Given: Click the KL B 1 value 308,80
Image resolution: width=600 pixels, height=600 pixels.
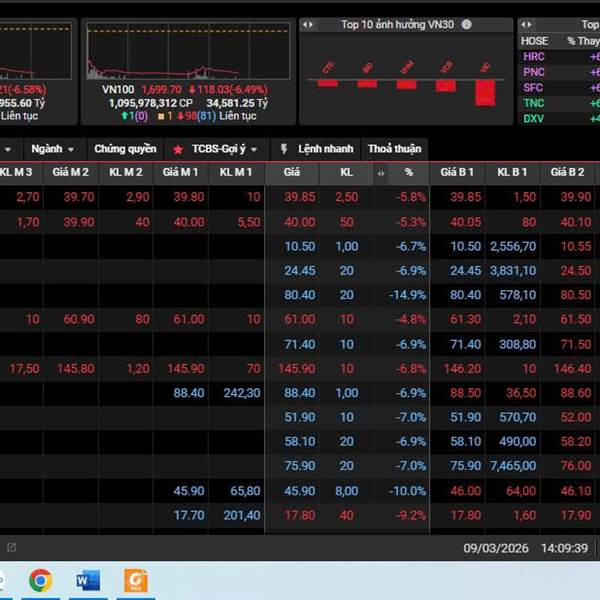Looking at the screenshot, I should pos(517,344).
